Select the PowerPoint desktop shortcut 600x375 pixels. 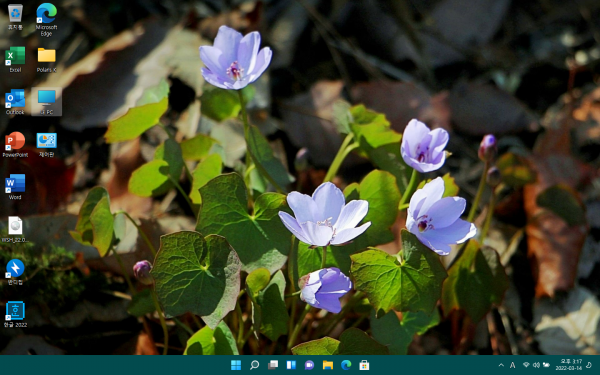pos(15,145)
